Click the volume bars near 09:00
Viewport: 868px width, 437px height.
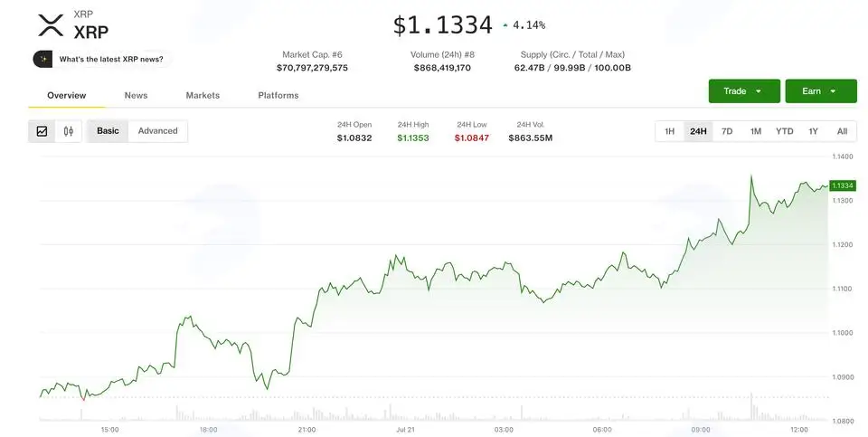coord(701,415)
